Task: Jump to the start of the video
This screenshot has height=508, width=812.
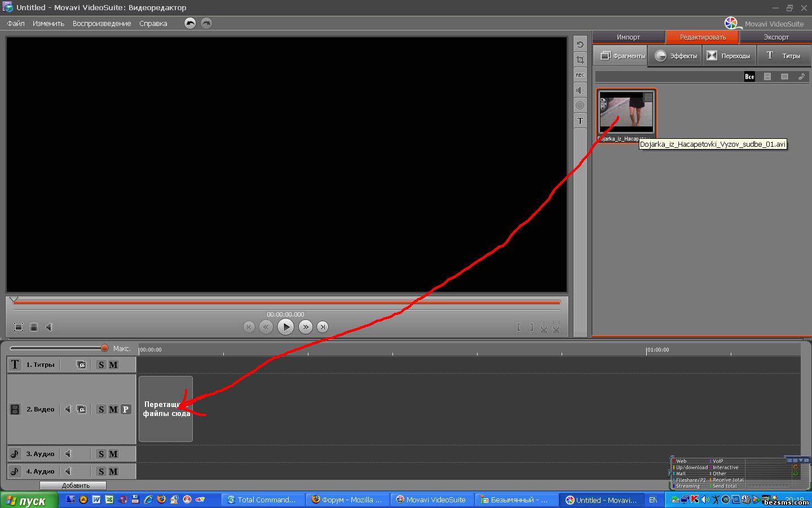Action: tap(249, 327)
